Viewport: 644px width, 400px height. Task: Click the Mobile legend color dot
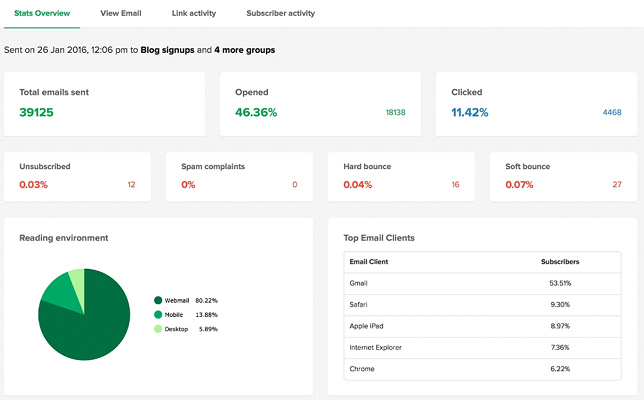point(158,315)
